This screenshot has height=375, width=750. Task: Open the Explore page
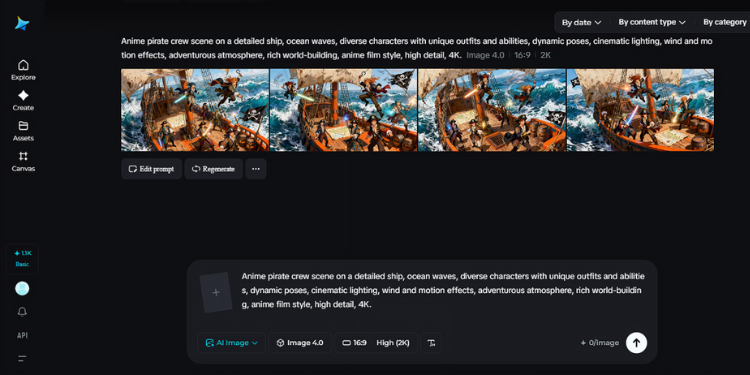23,70
